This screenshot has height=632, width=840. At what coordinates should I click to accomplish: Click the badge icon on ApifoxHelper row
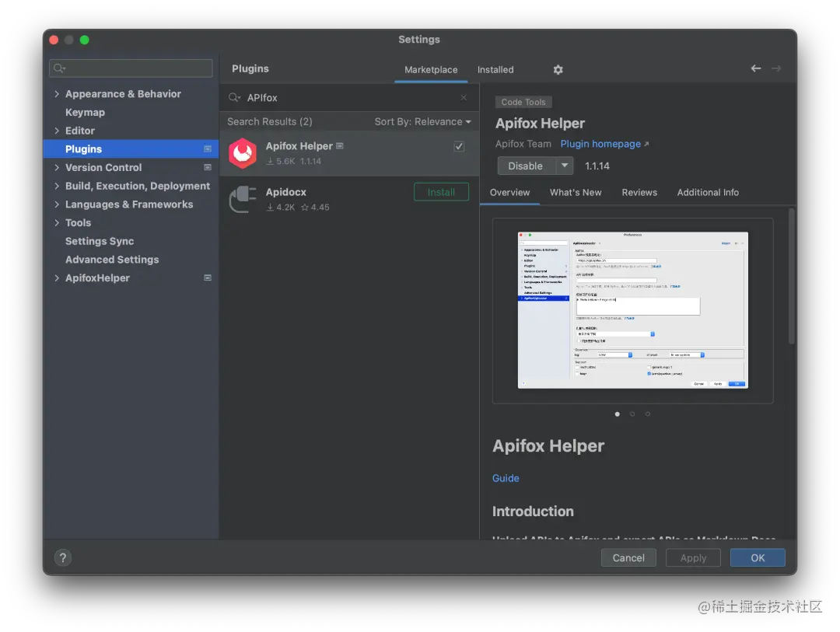point(208,278)
